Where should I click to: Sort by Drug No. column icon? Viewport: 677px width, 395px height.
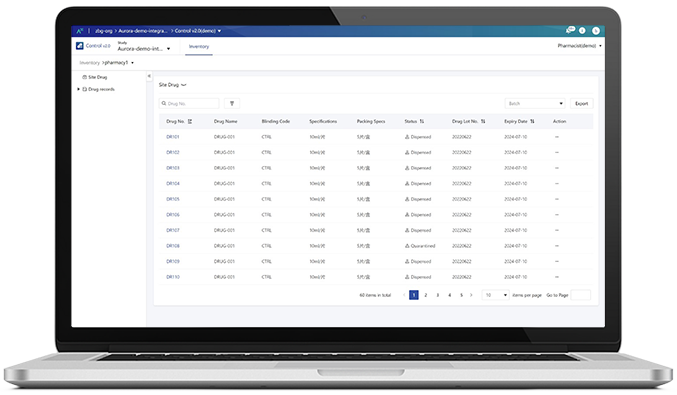click(190, 121)
